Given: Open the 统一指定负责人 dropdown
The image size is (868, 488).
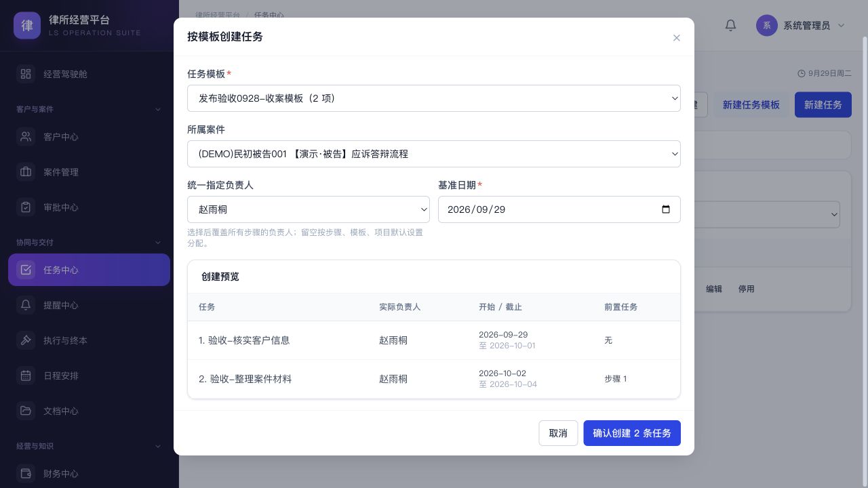Looking at the screenshot, I should pyautogui.click(x=309, y=209).
